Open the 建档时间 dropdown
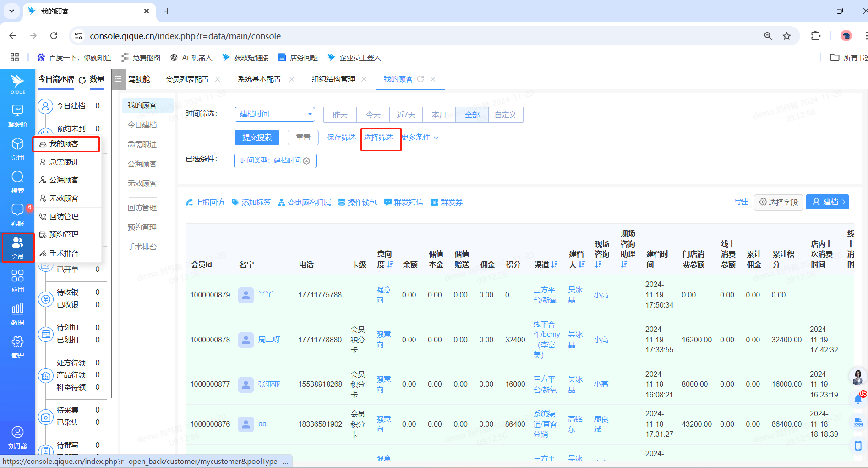Viewport: 868px width, 468px height. click(274, 114)
